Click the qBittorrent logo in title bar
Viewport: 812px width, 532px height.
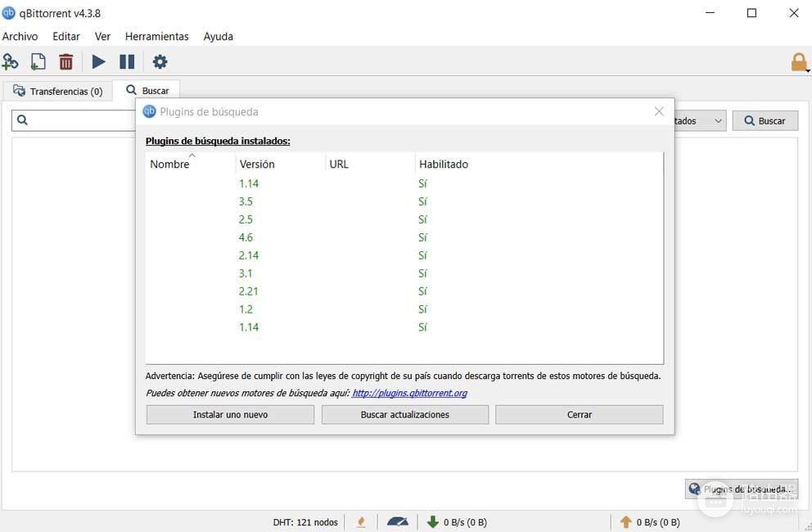[8, 13]
